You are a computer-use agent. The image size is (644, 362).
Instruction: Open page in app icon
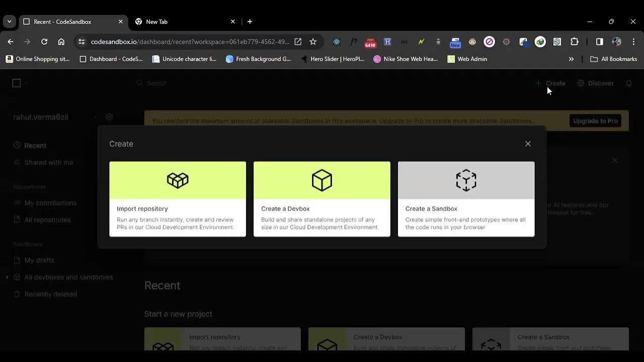coord(298,42)
